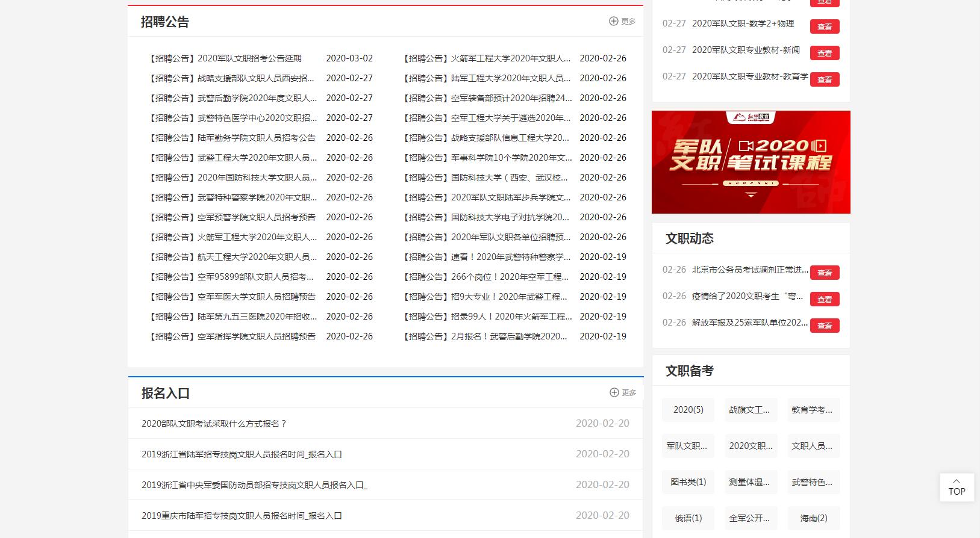
Task: Select the 武警特色... tag
Action: tap(813, 482)
